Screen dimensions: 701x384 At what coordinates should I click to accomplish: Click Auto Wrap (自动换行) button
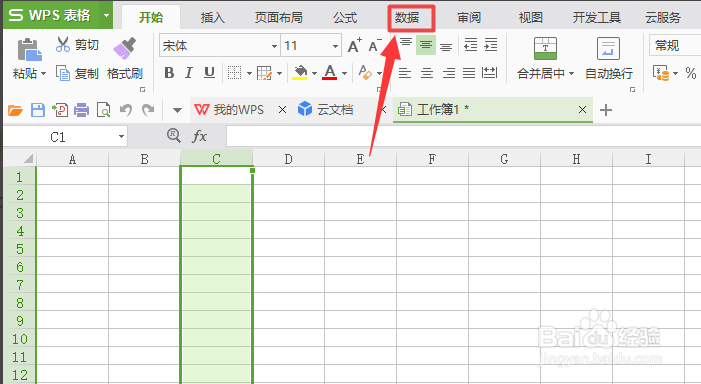(609, 59)
